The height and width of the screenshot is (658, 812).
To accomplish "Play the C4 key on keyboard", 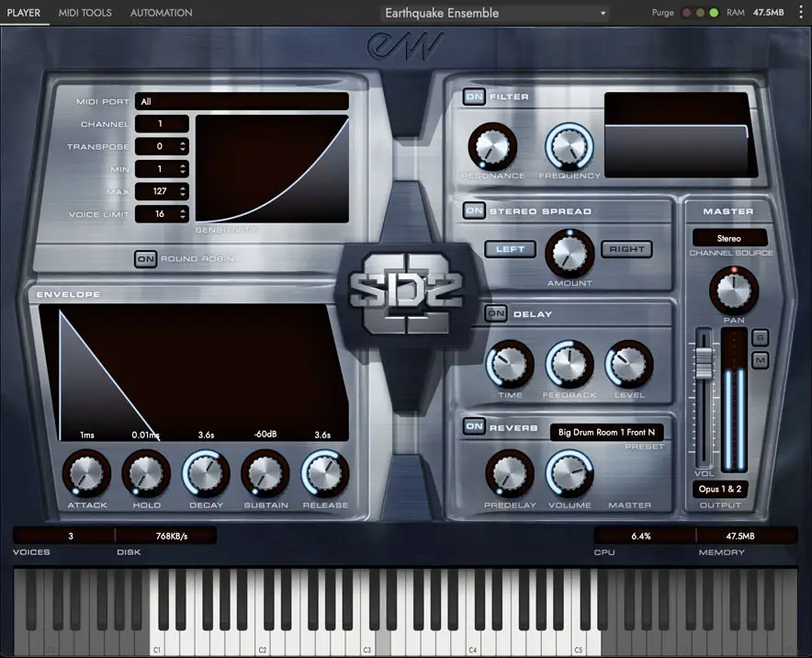I will tap(473, 642).
